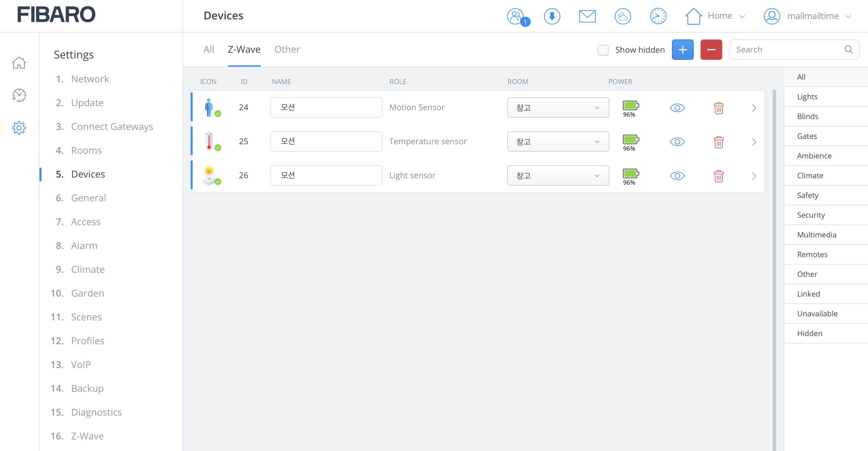Click the blue add device button
The height and width of the screenshot is (451, 868).
point(682,50)
